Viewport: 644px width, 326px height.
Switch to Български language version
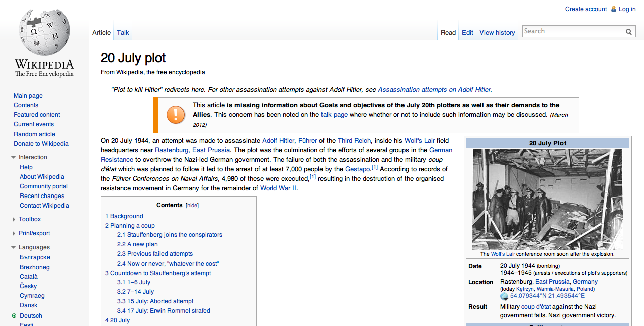point(35,257)
